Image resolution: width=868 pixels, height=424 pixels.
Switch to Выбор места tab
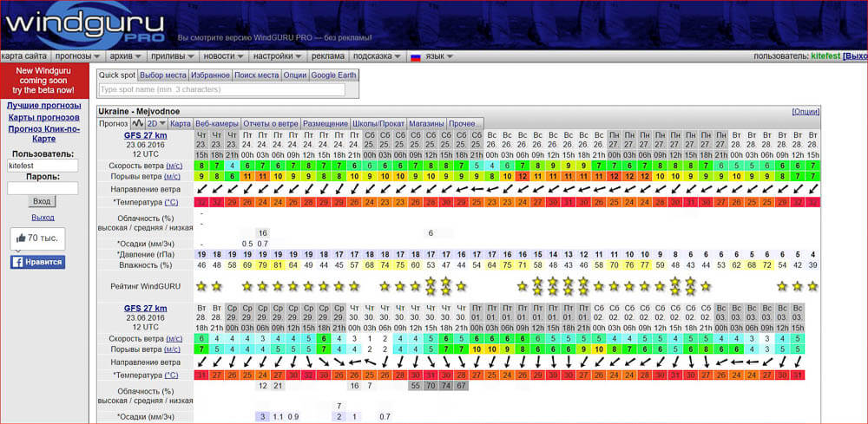(163, 75)
